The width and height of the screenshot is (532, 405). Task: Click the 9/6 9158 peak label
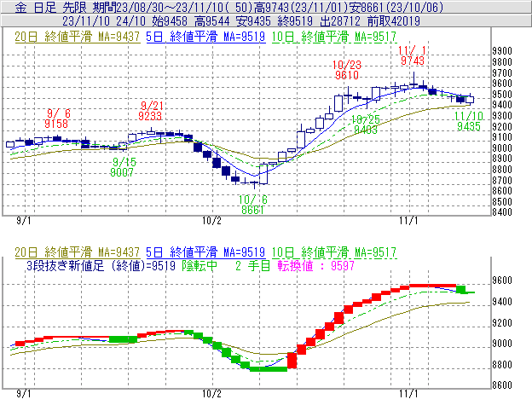click(57, 119)
